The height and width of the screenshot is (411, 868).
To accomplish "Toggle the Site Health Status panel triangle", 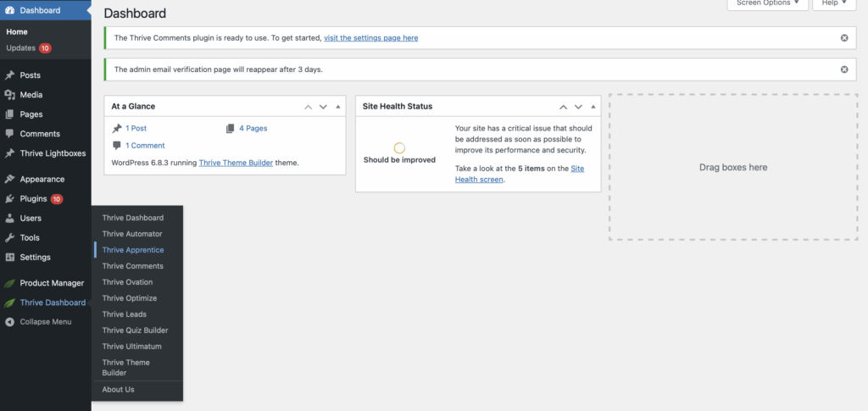I will [593, 107].
